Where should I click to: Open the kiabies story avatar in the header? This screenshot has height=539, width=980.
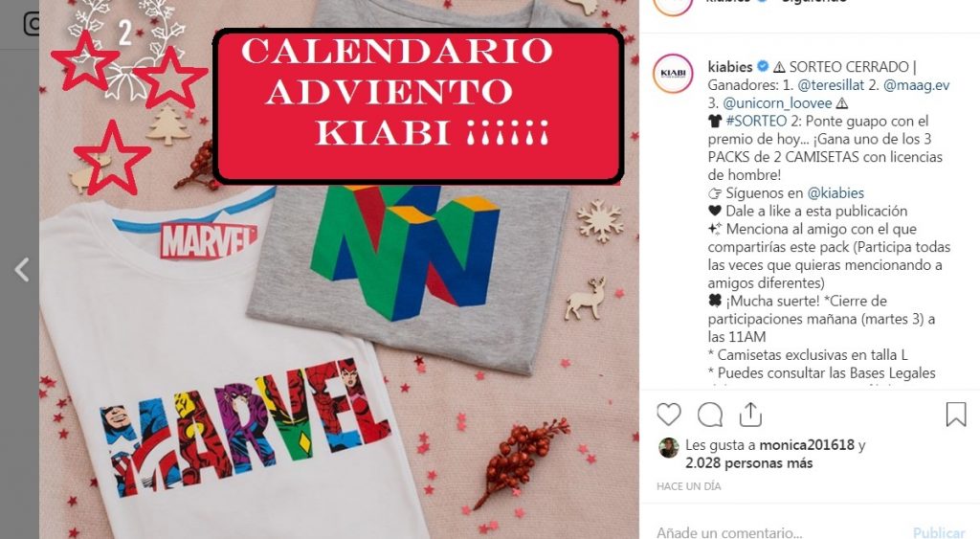click(x=673, y=7)
